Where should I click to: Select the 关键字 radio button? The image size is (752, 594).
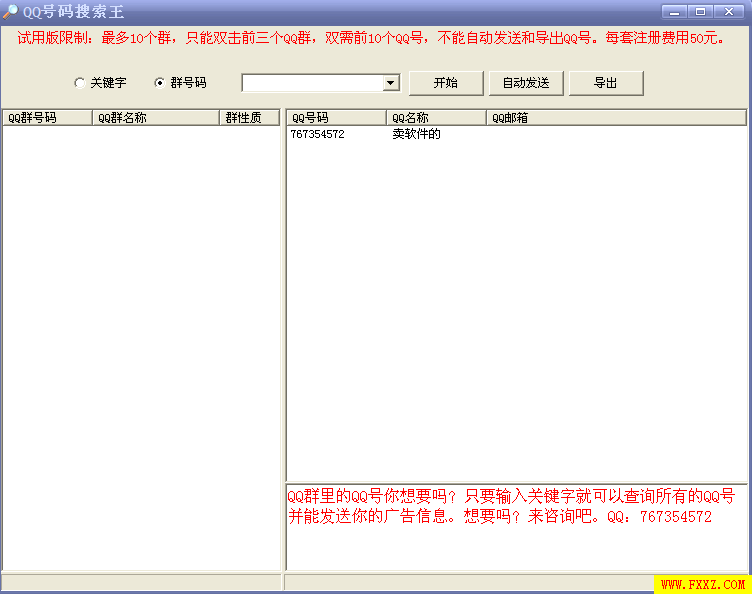coord(80,83)
